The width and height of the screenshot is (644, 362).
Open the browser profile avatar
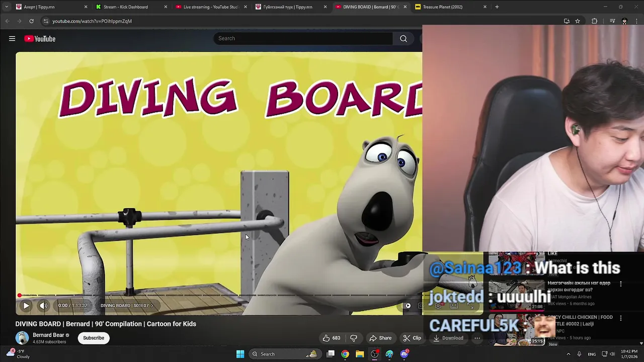[x=624, y=21]
